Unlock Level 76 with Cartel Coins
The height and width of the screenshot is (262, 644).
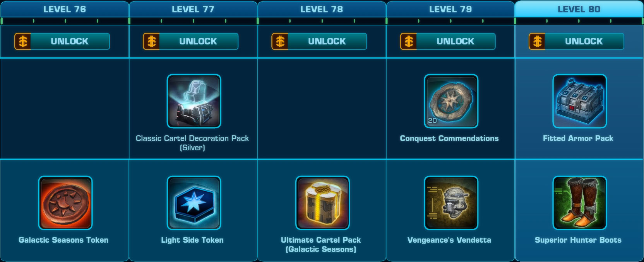click(x=62, y=41)
